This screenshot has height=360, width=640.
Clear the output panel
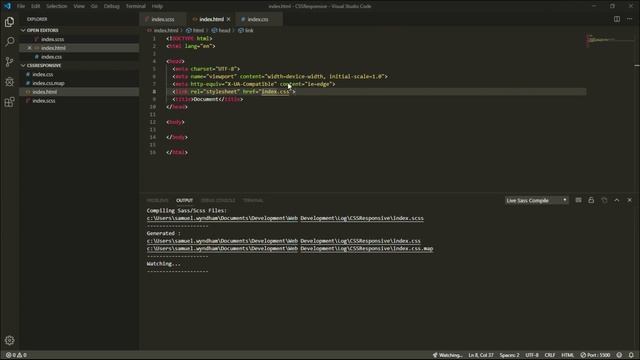[578, 200]
